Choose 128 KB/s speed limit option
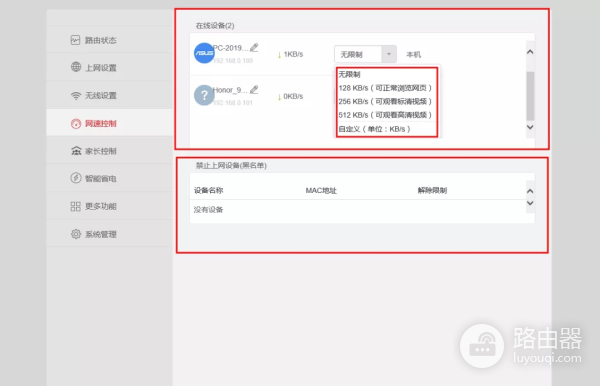The image size is (600, 386). [385, 88]
